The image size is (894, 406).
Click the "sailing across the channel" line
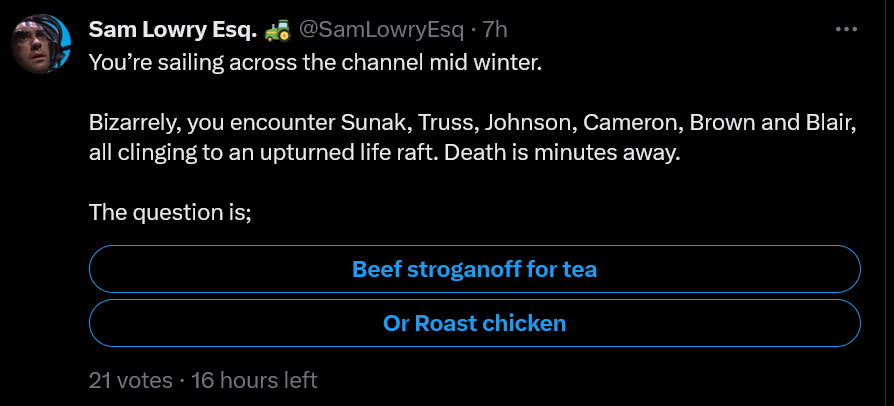316,62
